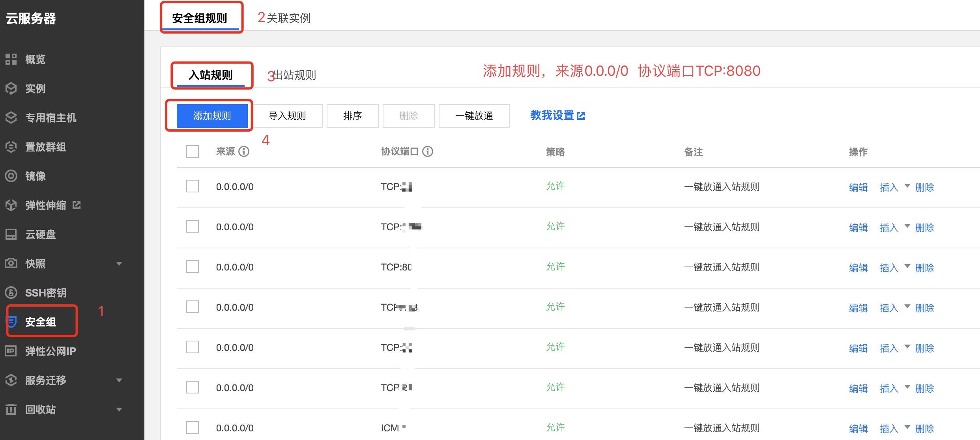This screenshot has width=980, height=440.
Task: Switch to the 关联实例 tab
Action: coord(288,18)
